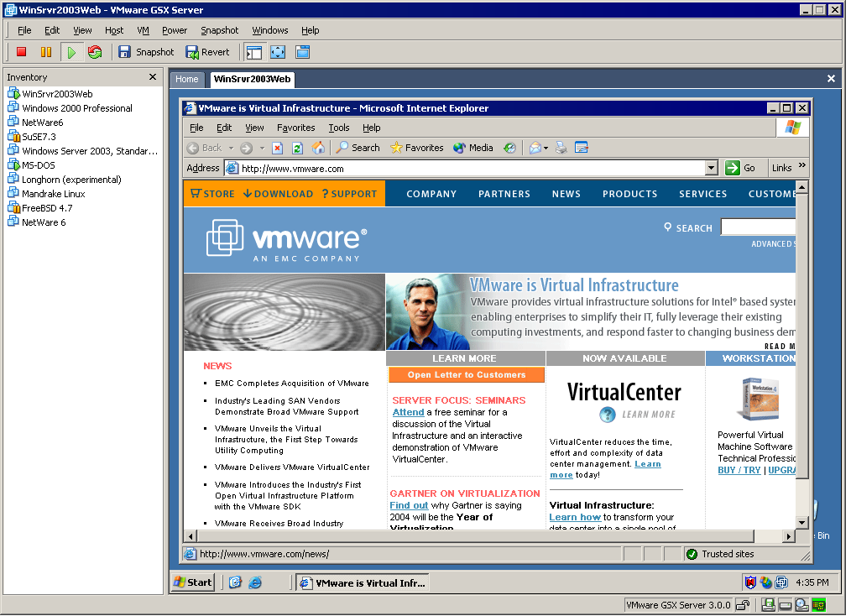Select FreeBSD 4.7 virtual machine
The width and height of the screenshot is (851, 616).
[x=47, y=208]
